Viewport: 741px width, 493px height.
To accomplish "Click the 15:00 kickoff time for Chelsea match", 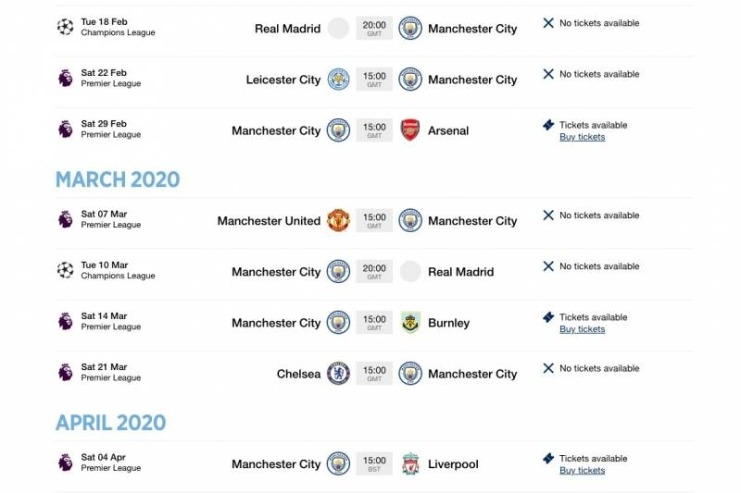I will coord(374,374).
